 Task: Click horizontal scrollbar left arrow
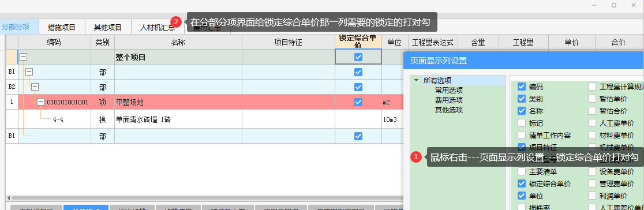[8, 198]
